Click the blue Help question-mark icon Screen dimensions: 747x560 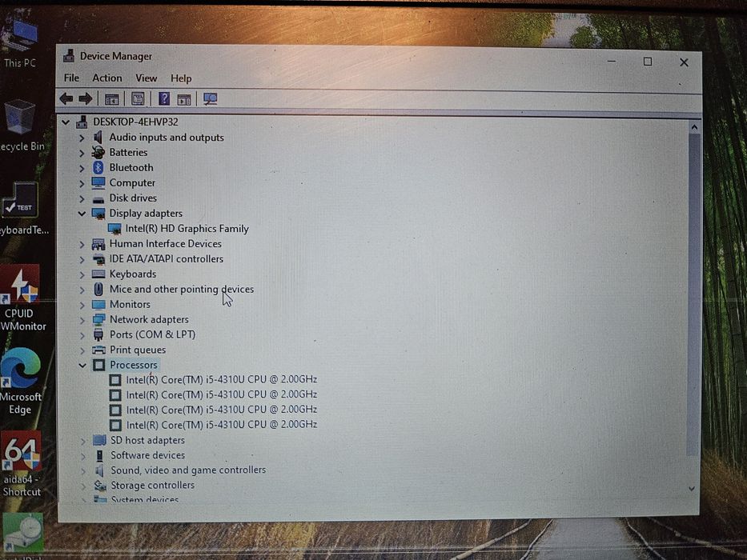164,98
